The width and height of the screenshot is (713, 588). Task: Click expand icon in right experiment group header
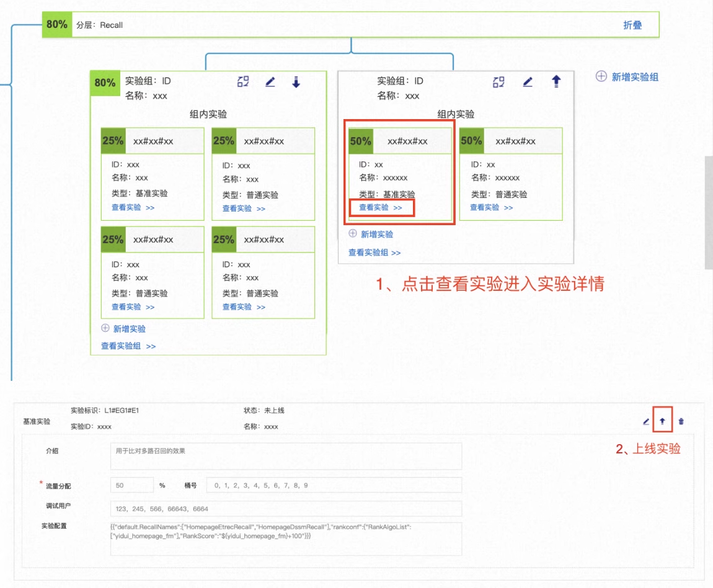[499, 82]
